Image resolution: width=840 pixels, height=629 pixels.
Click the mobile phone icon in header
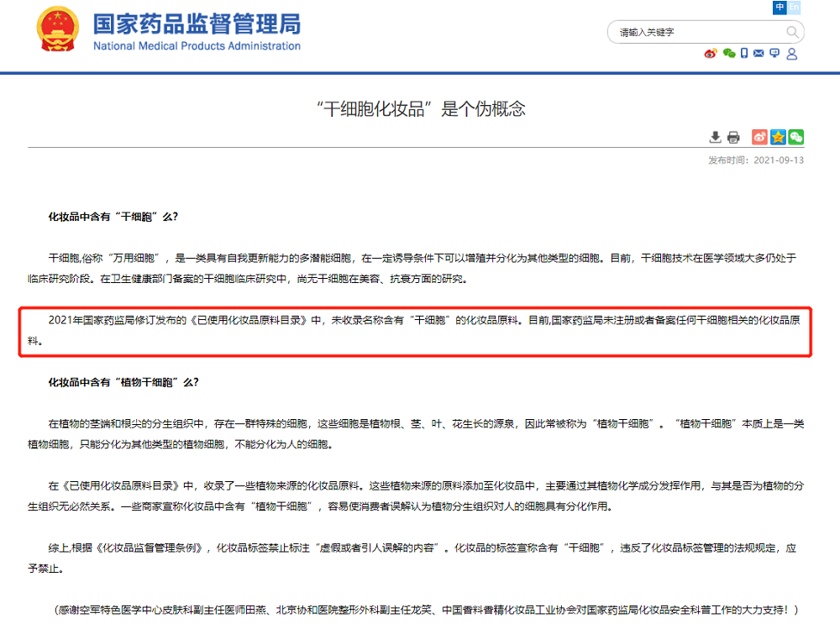(x=744, y=54)
